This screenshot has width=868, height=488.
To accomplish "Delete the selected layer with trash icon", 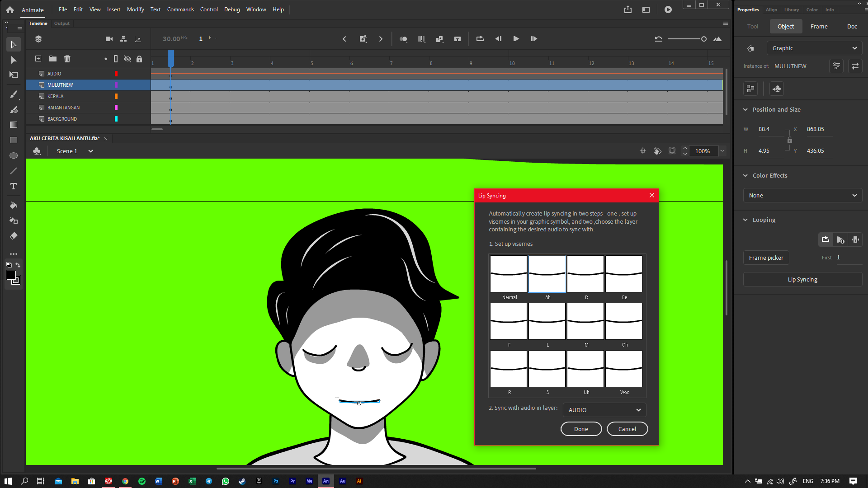I will [67, 59].
